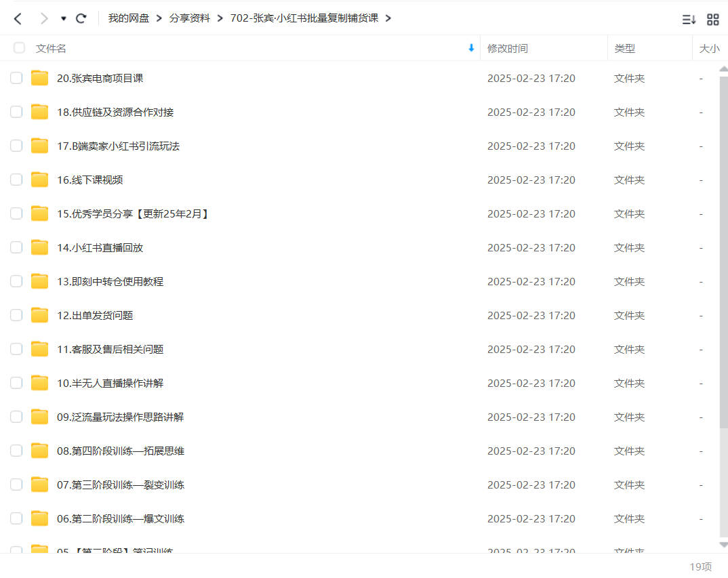Select folder name 15.优秀学员分享【更新25年2月】
The width and height of the screenshot is (728, 578).
pos(134,214)
